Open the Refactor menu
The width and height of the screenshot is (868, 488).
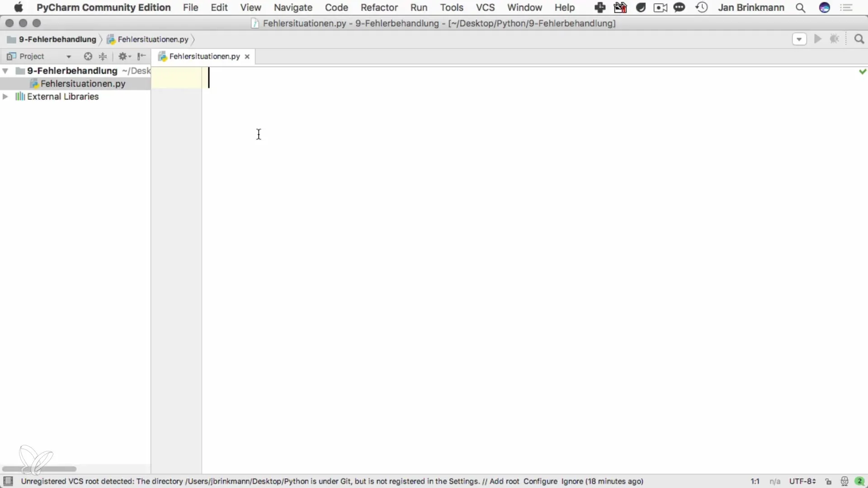379,8
